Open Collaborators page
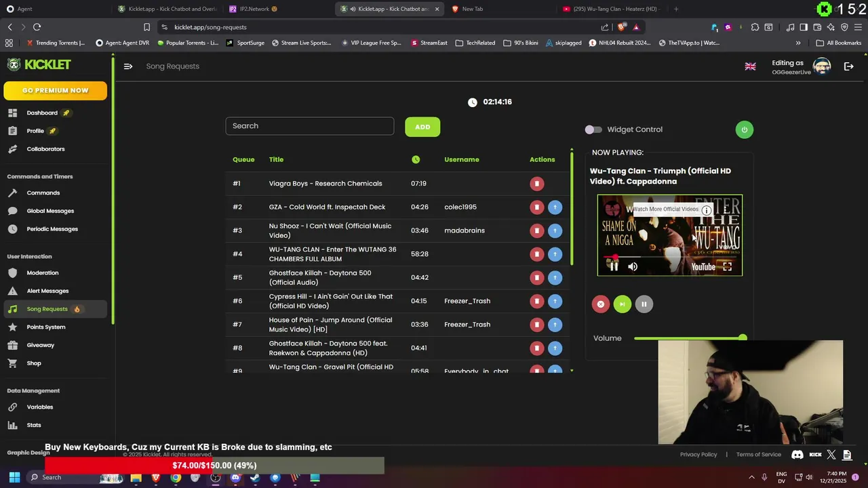Screen dimensions: 868x488 tap(45, 149)
